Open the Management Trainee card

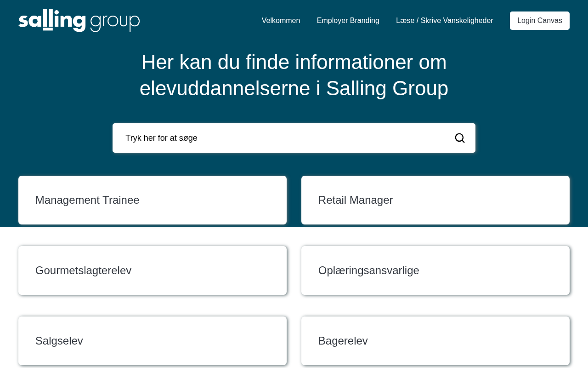[x=153, y=200]
